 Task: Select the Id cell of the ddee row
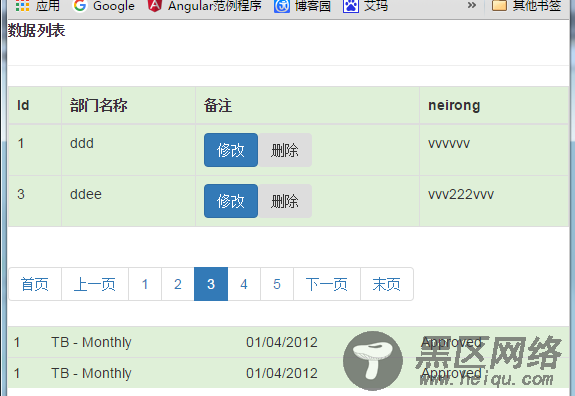35,201
